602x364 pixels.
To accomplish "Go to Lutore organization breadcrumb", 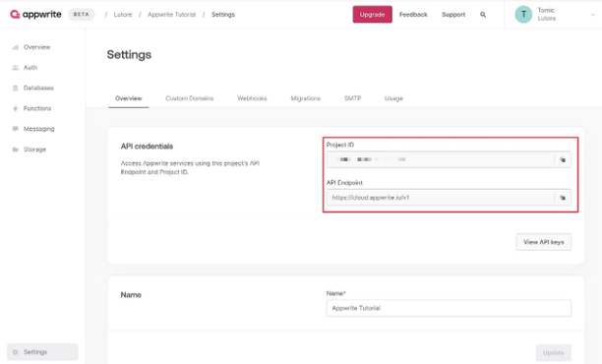I will pyautogui.click(x=123, y=15).
